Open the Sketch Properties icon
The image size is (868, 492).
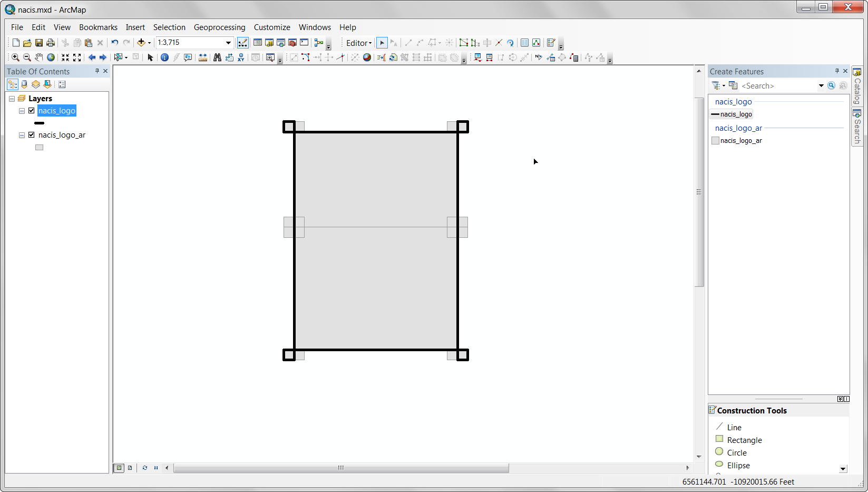[536, 43]
